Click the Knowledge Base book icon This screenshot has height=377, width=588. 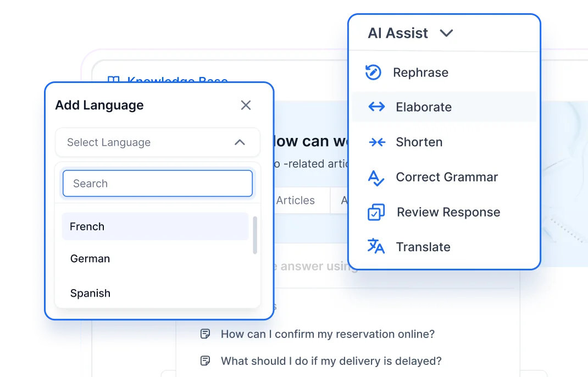point(113,80)
